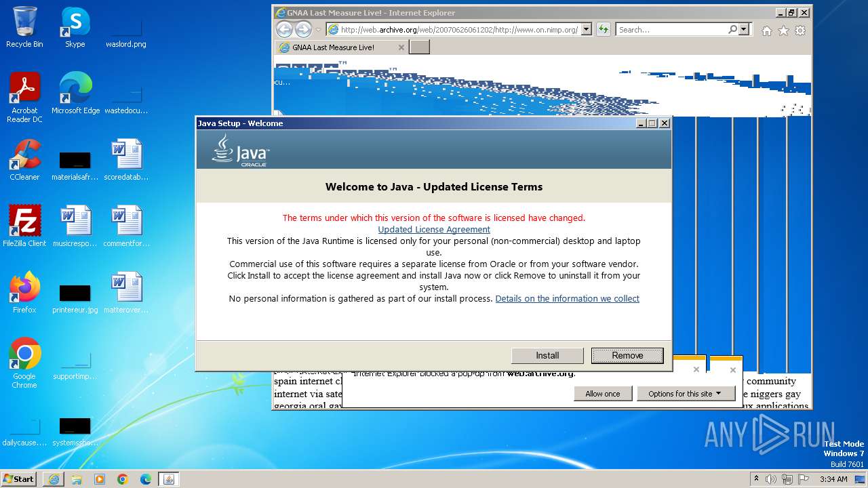Launch Firefox desktop shortcut
The height and width of the screenshot is (488, 868).
[x=24, y=293]
